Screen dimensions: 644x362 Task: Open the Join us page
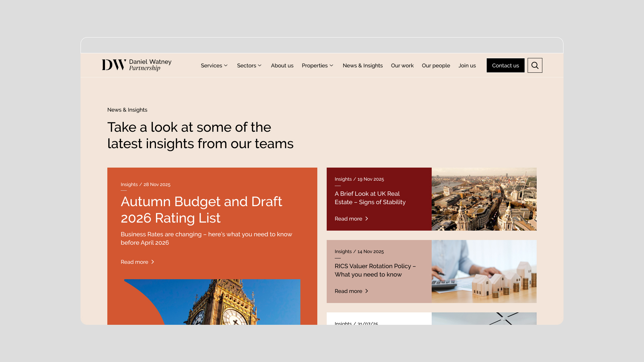tap(467, 65)
